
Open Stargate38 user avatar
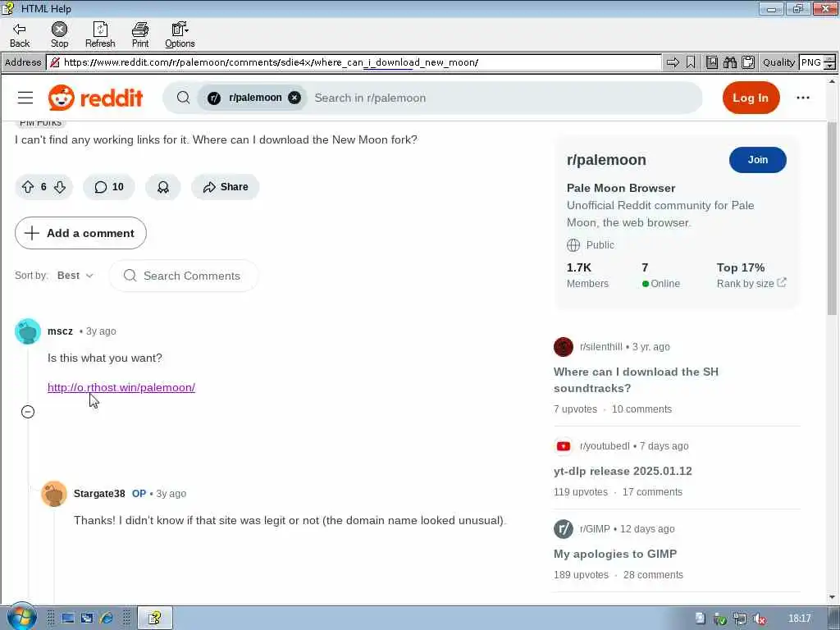pyautogui.click(x=54, y=494)
